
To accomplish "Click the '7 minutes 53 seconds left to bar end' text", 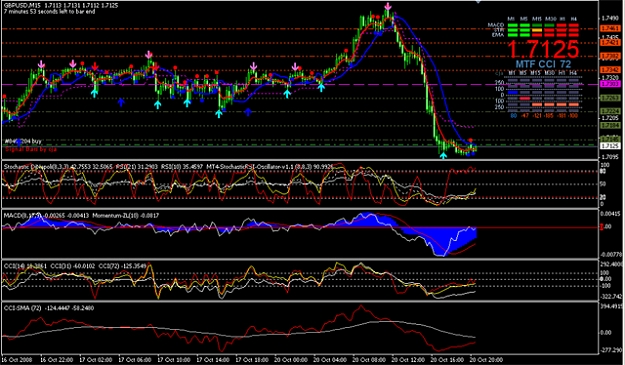I will click(49, 12).
